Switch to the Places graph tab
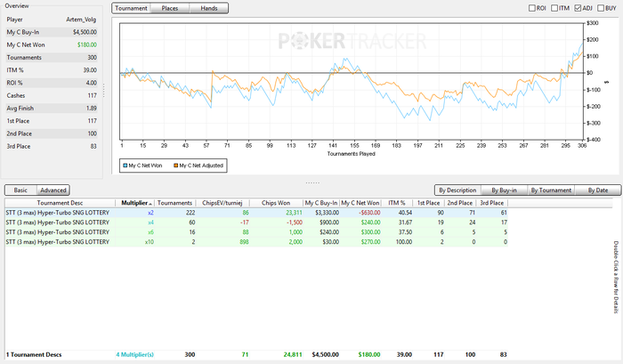 [170, 8]
